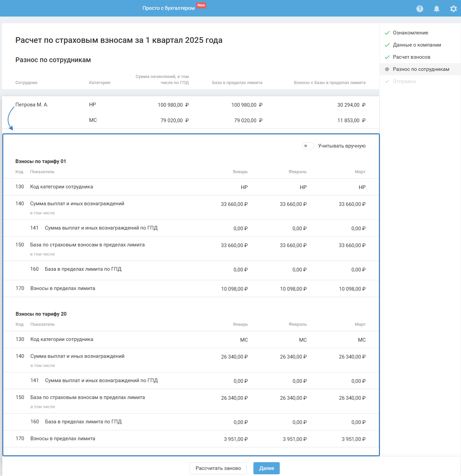Screen dimensions: 461x476
Task: Click the grey dot beside Разнос по сотрудникам
Action: (387, 69)
